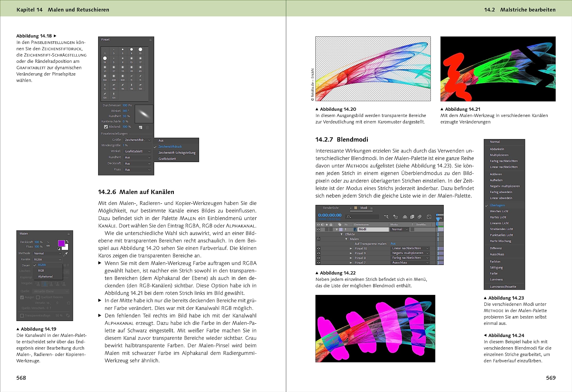Click the fx icon on the Malen row
572x392 pixels.
pos(318,239)
